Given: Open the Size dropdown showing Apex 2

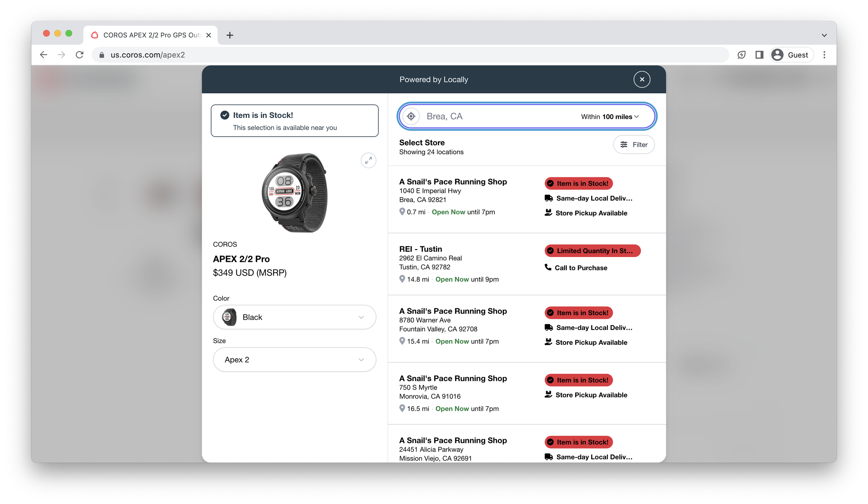Looking at the screenshot, I should 294,360.
